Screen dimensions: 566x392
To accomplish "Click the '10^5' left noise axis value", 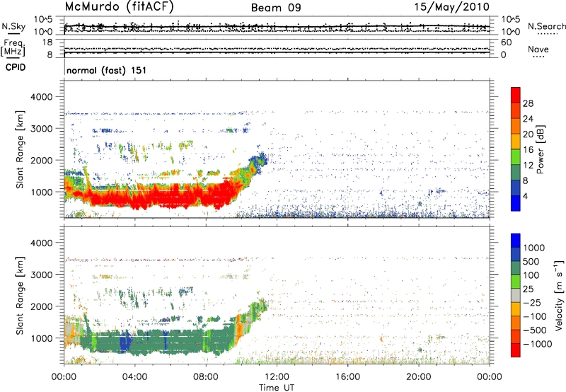I will point(43,20).
